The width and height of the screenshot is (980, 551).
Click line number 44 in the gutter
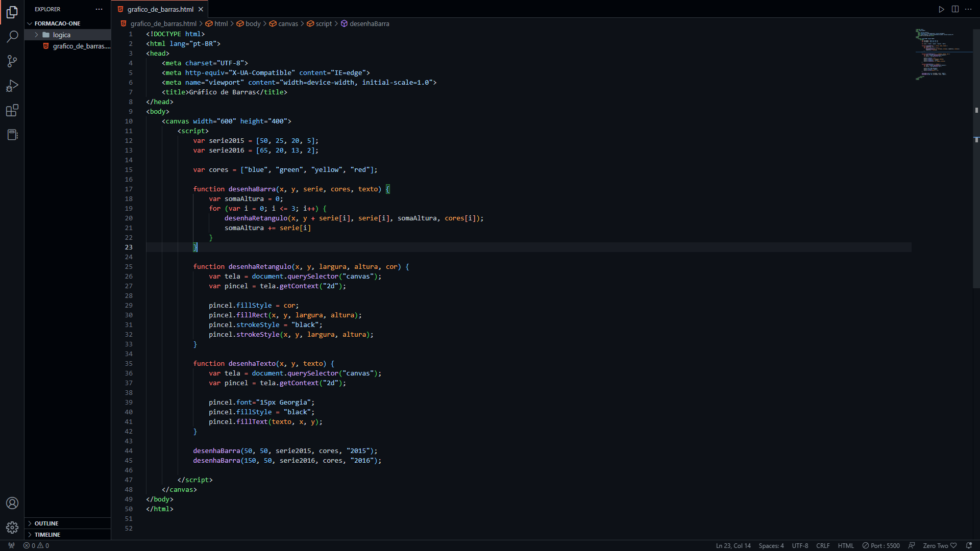129,450
